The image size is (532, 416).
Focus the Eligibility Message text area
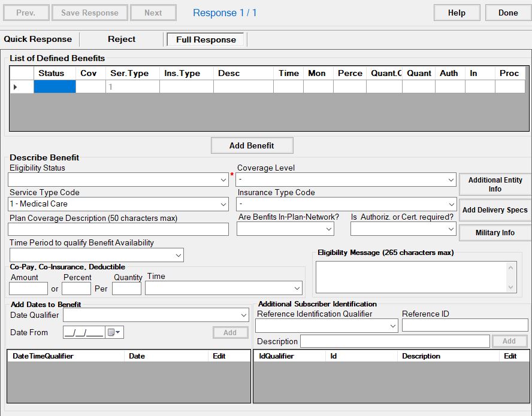(x=411, y=277)
